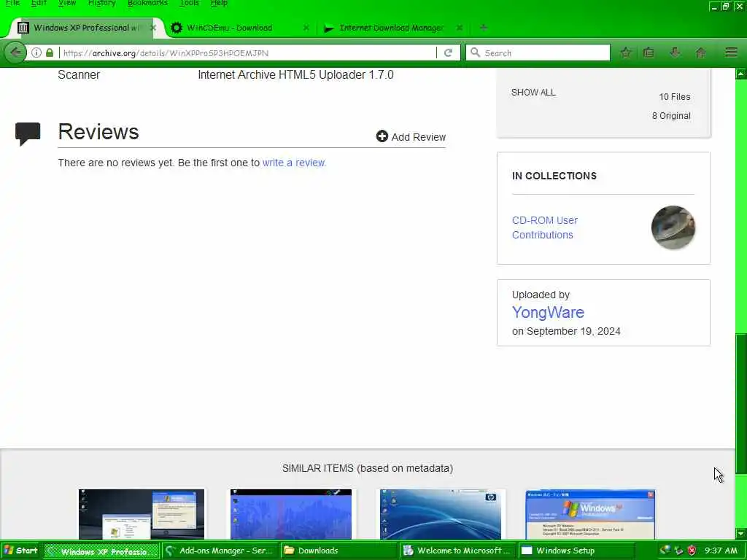Image resolution: width=747 pixels, height=560 pixels.
Task: Open the second similar item blue thumbnail
Action: [291, 514]
